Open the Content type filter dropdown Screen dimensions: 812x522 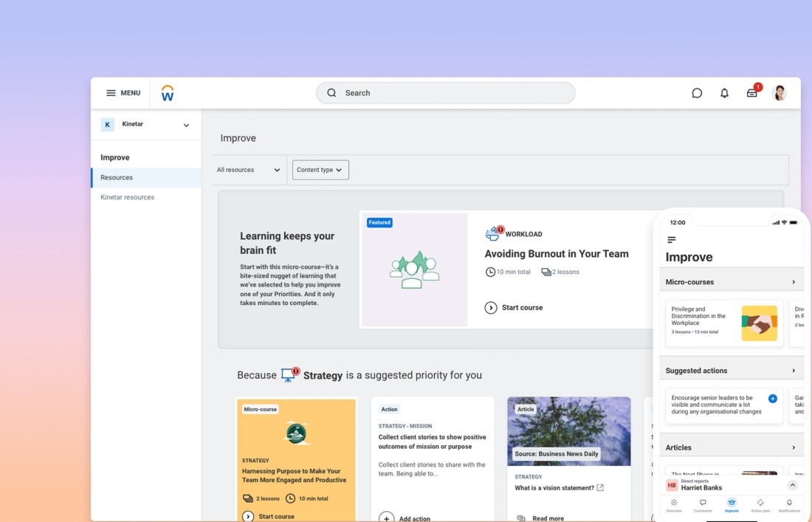coord(320,170)
